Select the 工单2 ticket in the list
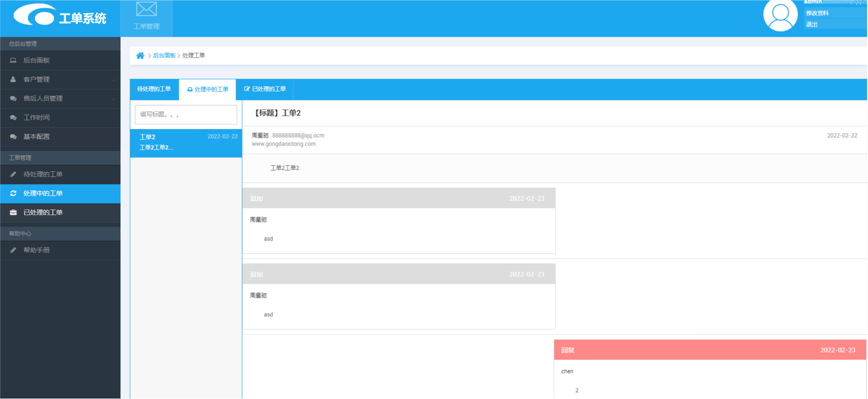 click(186, 142)
